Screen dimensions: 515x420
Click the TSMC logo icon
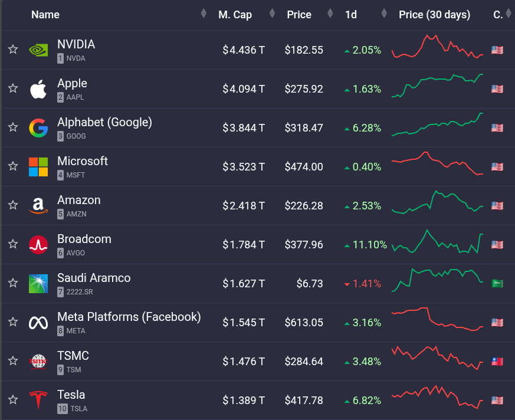click(38, 362)
